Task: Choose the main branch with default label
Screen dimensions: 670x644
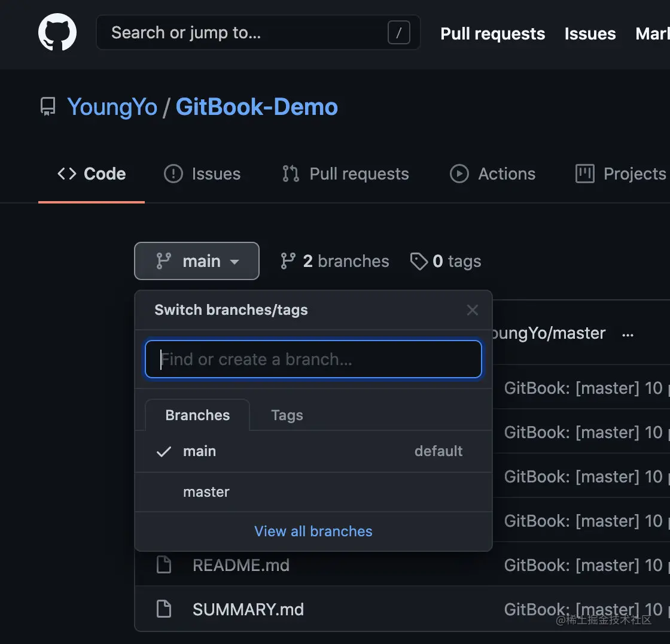Action: click(313, 451)
